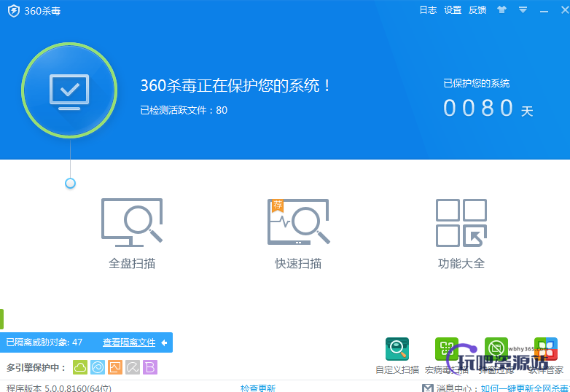Image resolution: width=570 pixels, height=392 pixels.
Task: Toggle the gray disabled engine icon
Action: click(x=133, y=367)
